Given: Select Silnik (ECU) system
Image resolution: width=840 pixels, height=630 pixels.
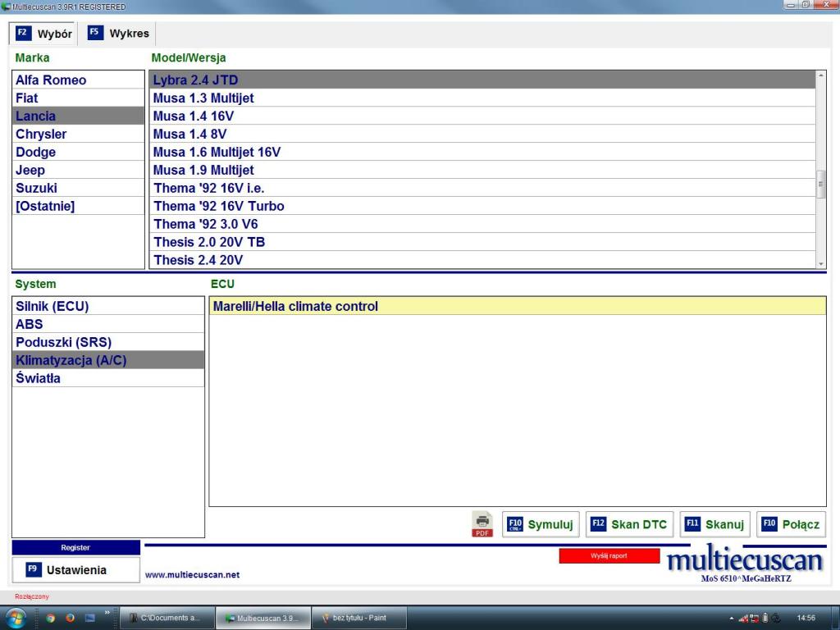Looking at the screenshot, I should click(108, 306).
